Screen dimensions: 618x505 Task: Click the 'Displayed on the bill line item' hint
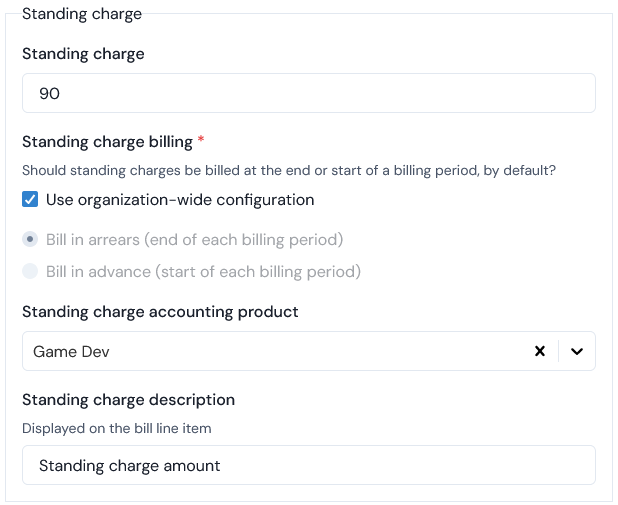pyautogui.click(x=117, y=428)
